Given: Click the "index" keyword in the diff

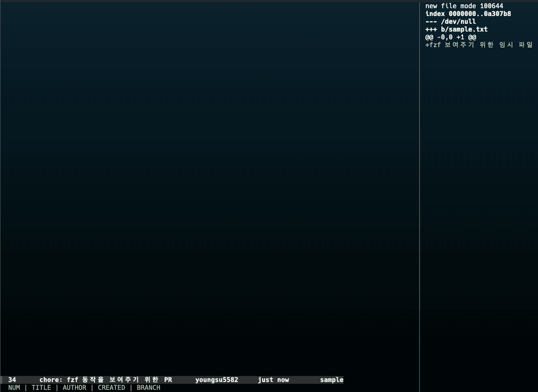Looking at the screenshot, I should [435, 14].
